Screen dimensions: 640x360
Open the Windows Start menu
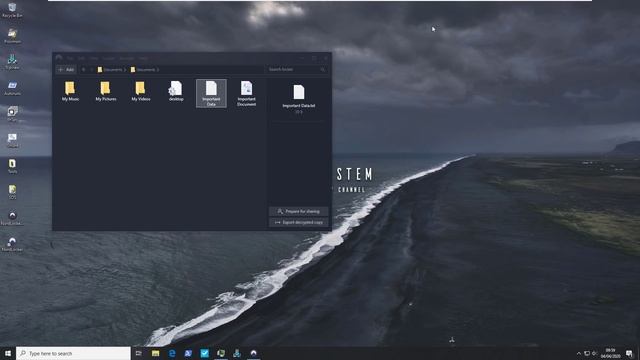(8, 353)
